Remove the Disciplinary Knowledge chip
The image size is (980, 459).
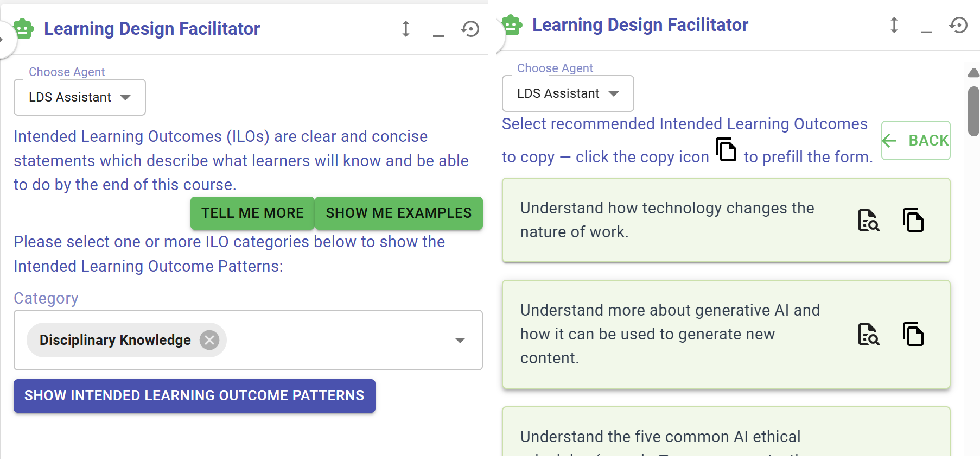[x=209, y=340]
